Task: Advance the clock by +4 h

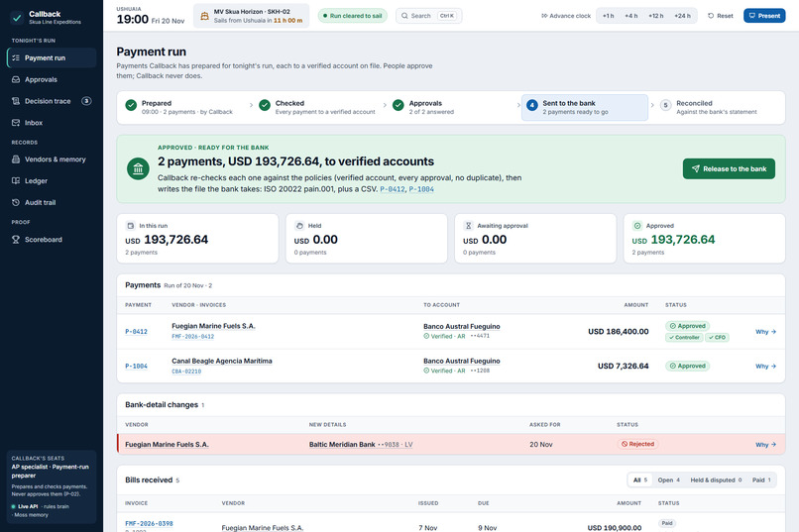Action: [x=630, y=16]
